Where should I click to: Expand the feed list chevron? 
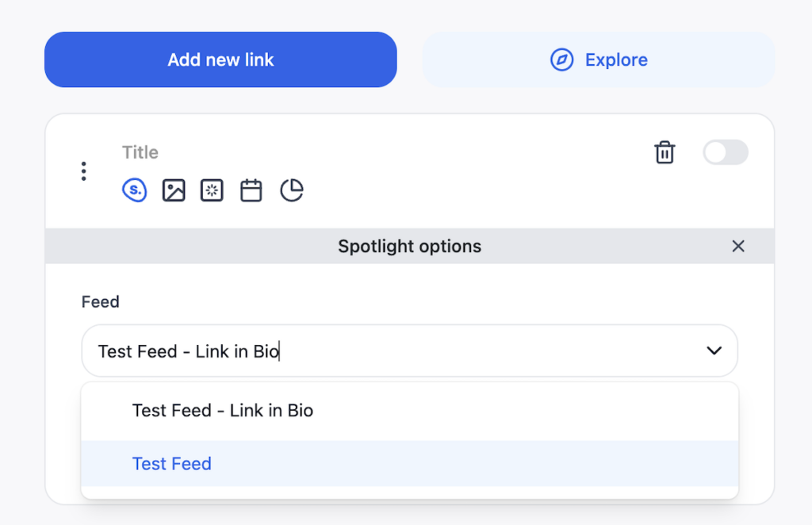click(713, 350)
